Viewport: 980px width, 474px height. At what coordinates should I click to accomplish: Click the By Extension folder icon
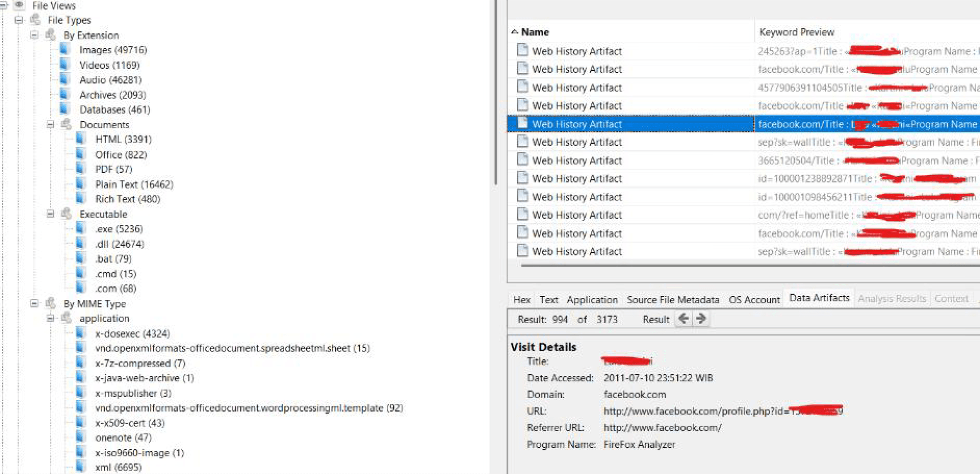pos(50,35)
